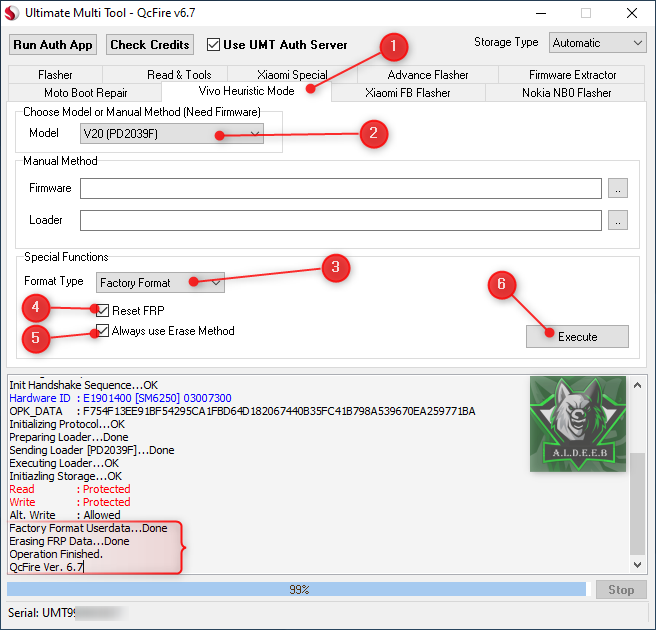
Task: Open the Xiaomi FB Flasher tab
Action: coord(407,92)
